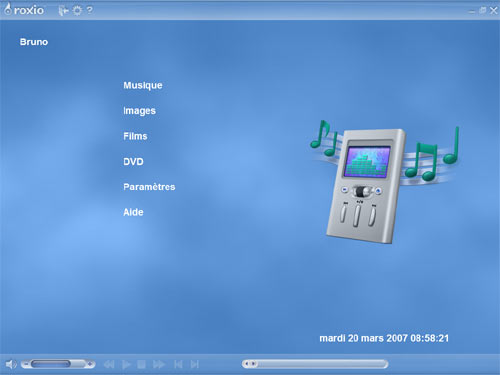Image resolution: width=500 pixels, height=375 pixels.
Task: Open the DVD menu entry
Action: (133, 162)
